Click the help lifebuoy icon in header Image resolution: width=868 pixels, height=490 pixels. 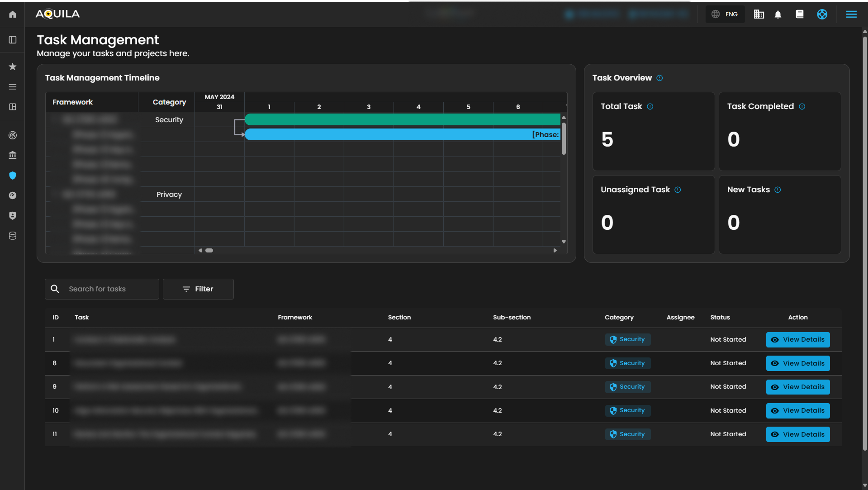822,14
